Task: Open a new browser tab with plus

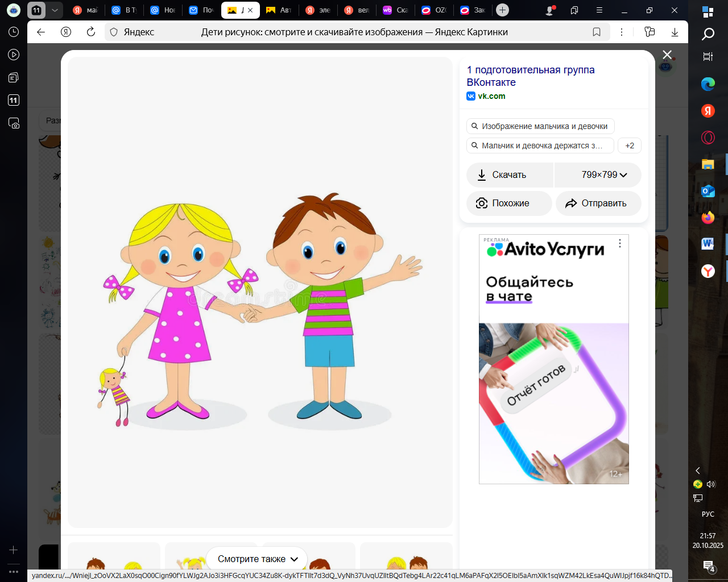Action: pyautogui.click(x=502, y=10)
